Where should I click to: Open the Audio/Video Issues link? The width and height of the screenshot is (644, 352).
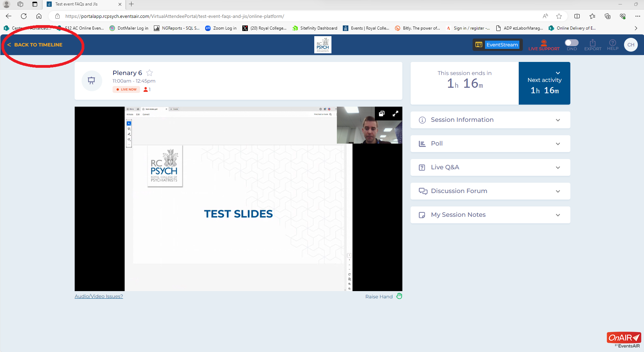click(99, 296)
